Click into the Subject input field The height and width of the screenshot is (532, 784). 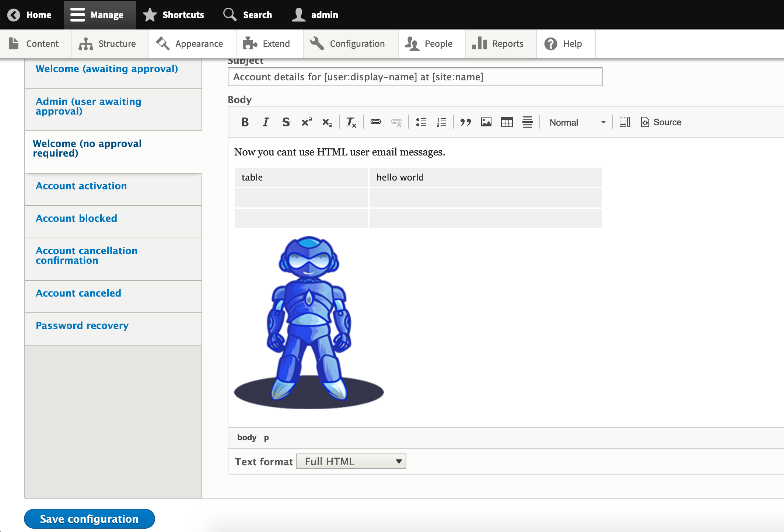pos(415,77)
